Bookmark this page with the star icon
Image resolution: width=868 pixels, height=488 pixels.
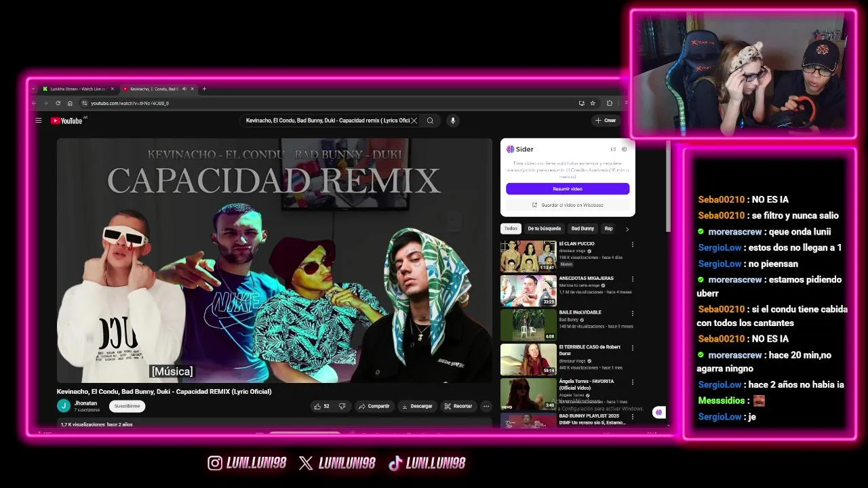(593, 103)
